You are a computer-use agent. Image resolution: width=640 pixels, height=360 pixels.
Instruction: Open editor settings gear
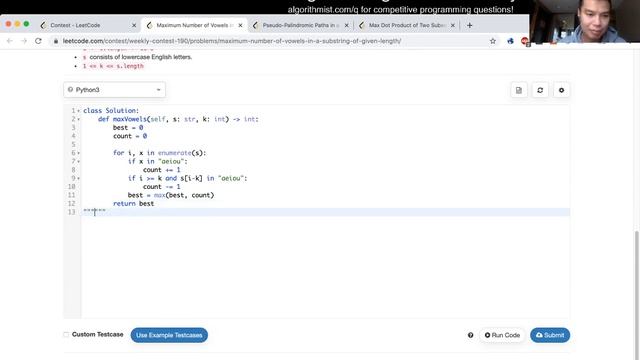(561, 90)
